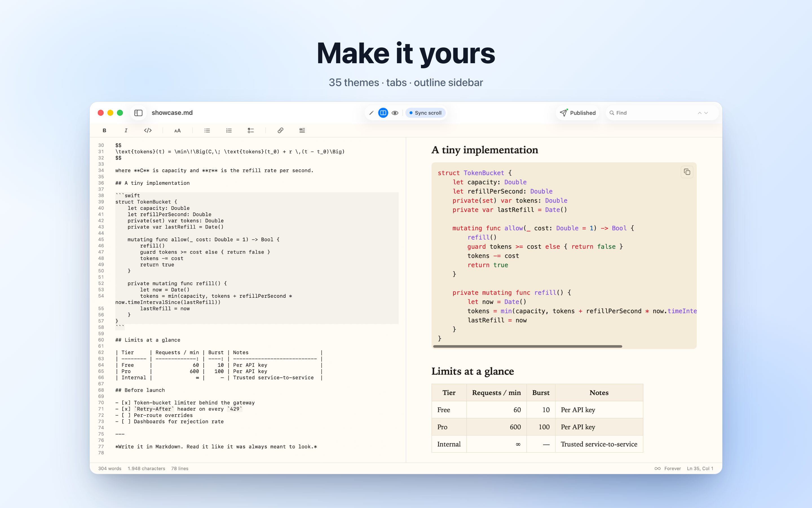Click the showcase.md file title
Screen dimensions: 812x508
[172, 113]
